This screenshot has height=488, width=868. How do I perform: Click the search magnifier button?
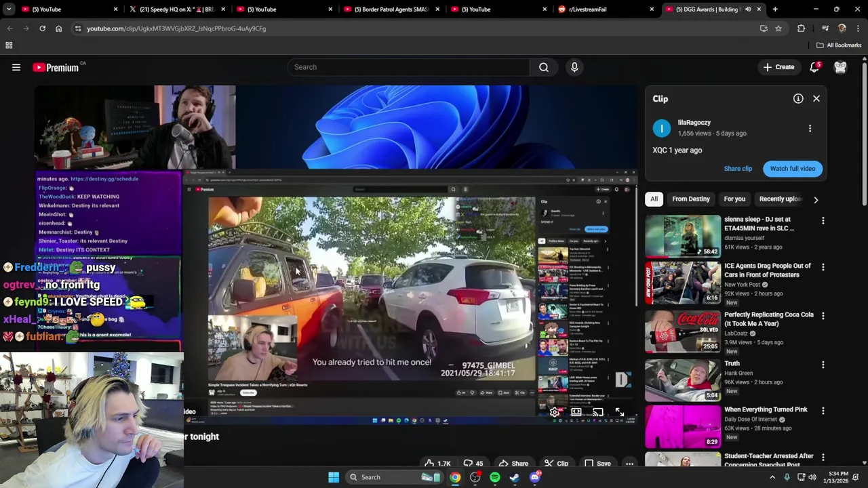click(x=544, y=67)
